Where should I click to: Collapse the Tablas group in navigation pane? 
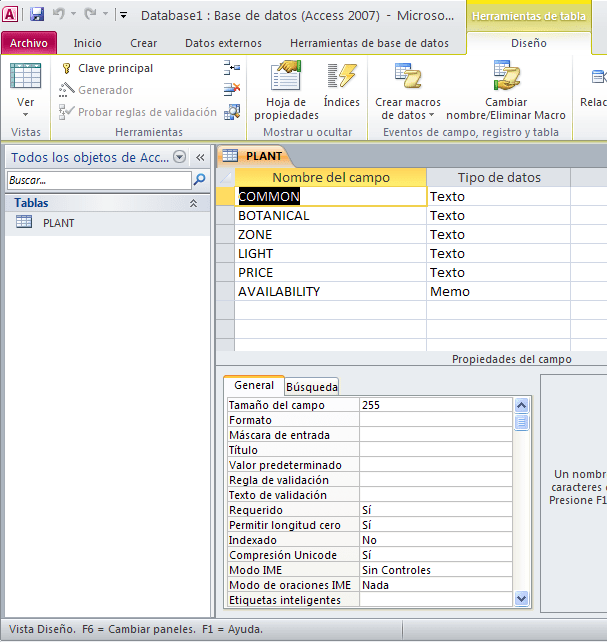[193, 203]
